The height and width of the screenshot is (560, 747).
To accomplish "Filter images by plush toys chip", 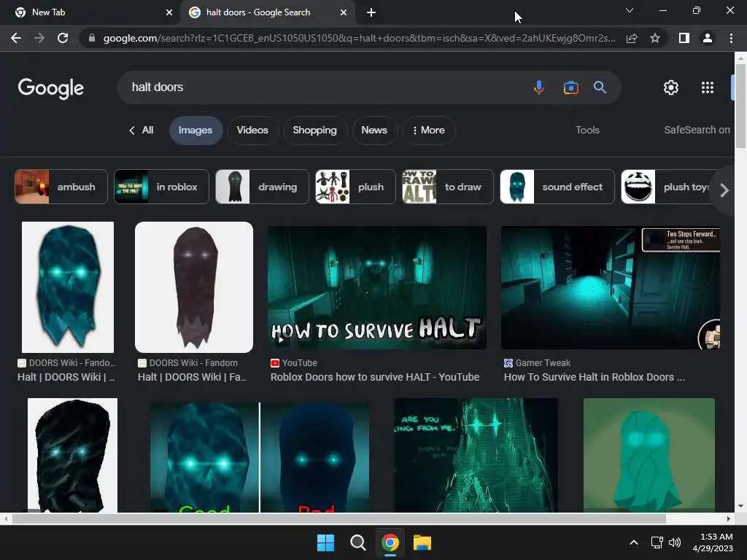I will (667, 187).
